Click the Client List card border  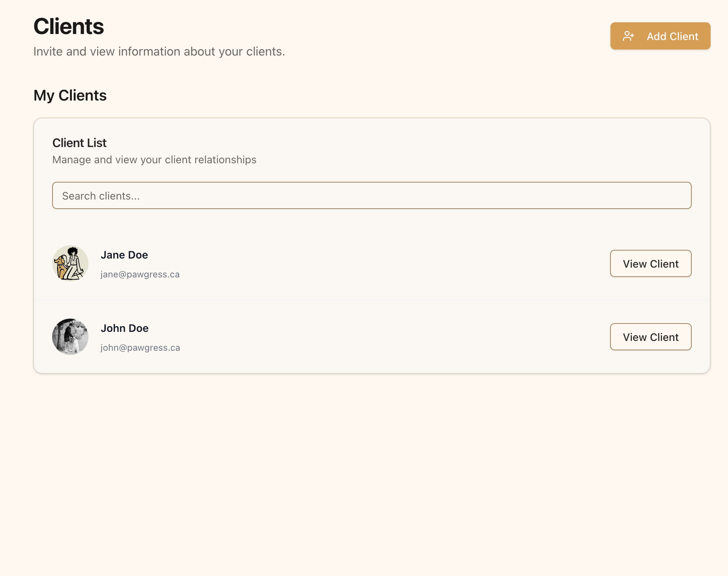tap(372, 118)
